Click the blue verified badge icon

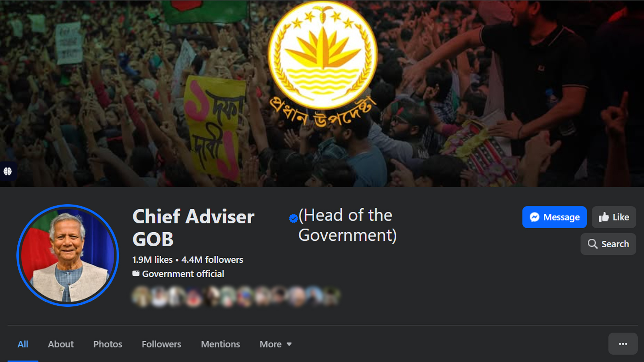click(x=293, y=219)
